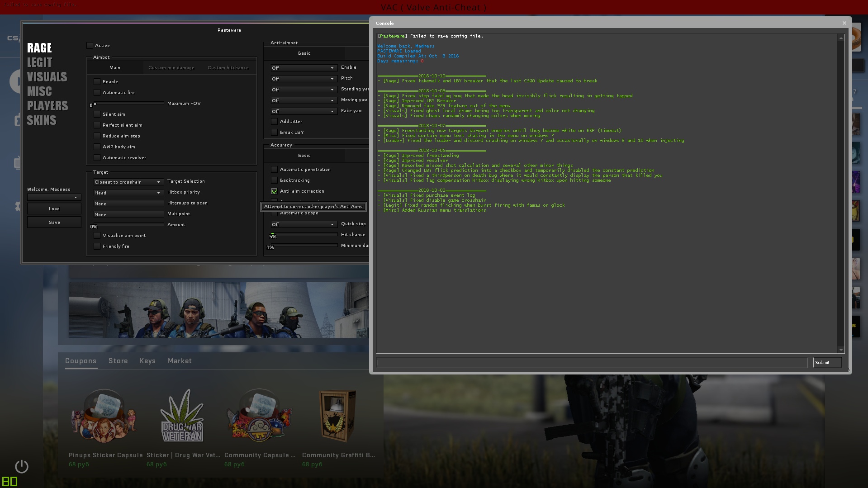
Task: Switch to the VISUALS section
Action: tap(47, 77)
